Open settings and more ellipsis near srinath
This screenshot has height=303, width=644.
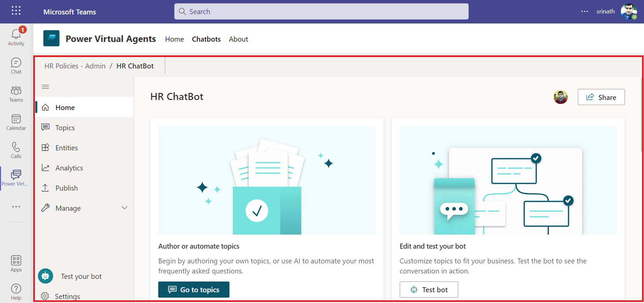(585, 11)
